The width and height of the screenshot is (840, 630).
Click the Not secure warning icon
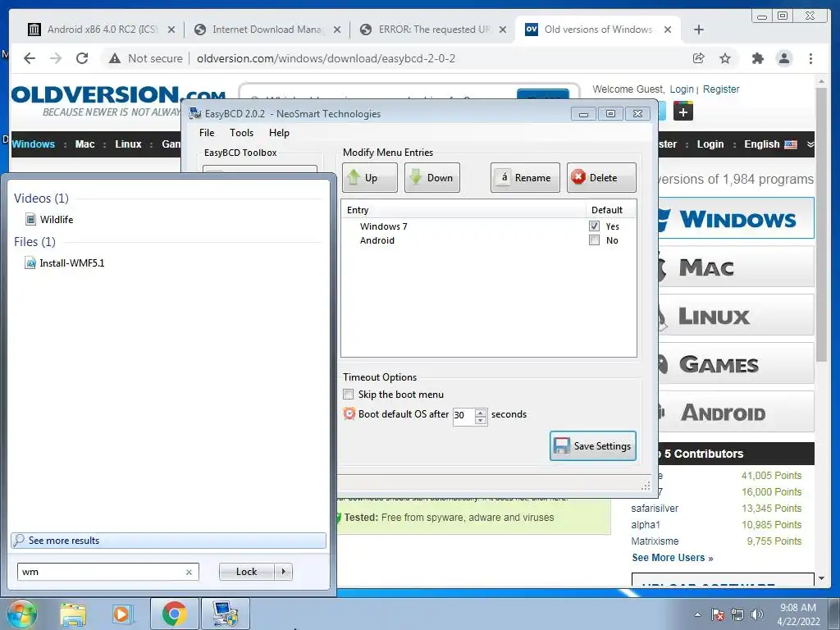click(115, 58)
